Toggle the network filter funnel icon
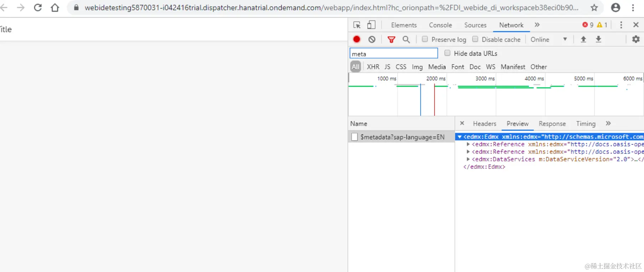Image resolution: width=644 pixels, height=272 pixels. [x=391, y=40]
